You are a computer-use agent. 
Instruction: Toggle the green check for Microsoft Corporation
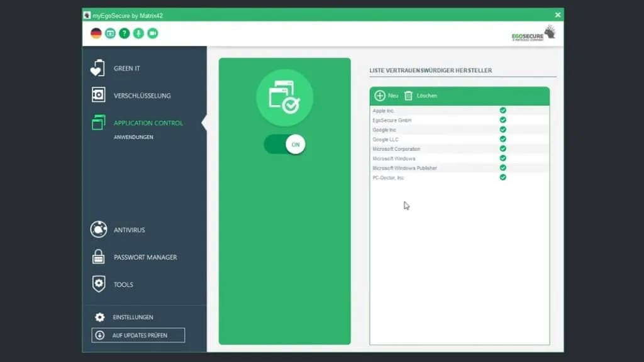click(502, 148)
